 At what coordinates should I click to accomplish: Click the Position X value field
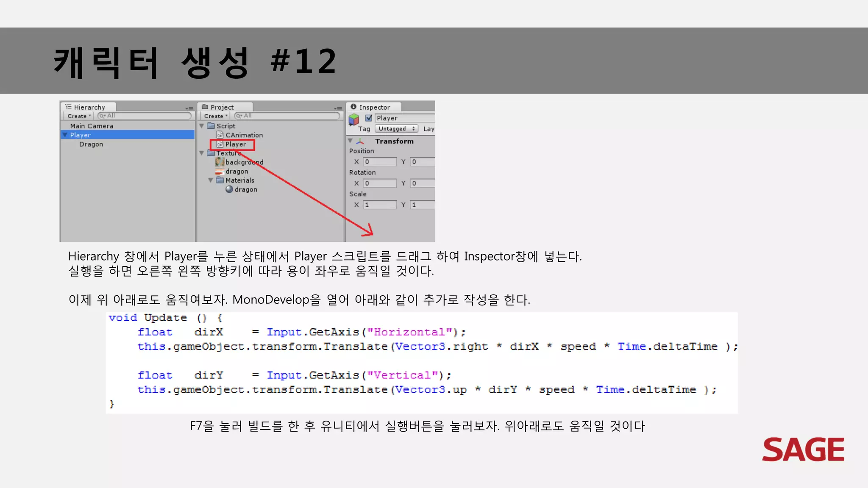click(x=380, y=162)
